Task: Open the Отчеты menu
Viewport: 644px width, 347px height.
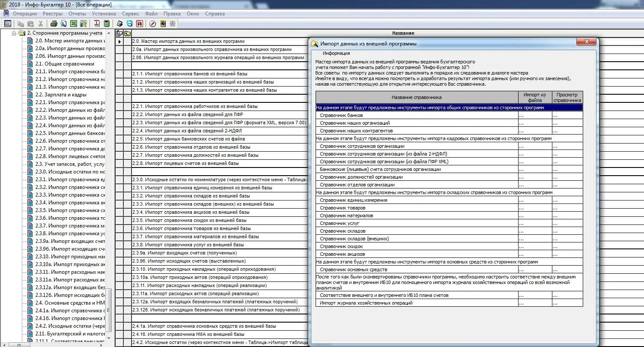Action: (77, 14)
